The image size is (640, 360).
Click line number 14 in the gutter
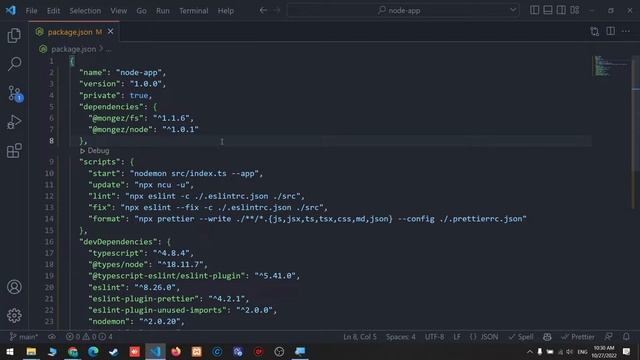pyautogui.click(x=49, y=219)
